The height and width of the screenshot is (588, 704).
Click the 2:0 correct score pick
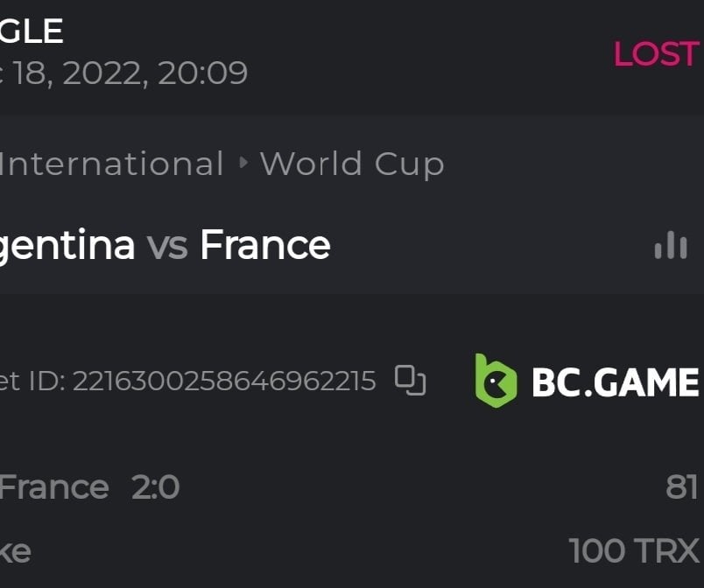click(x=155, y=487)
